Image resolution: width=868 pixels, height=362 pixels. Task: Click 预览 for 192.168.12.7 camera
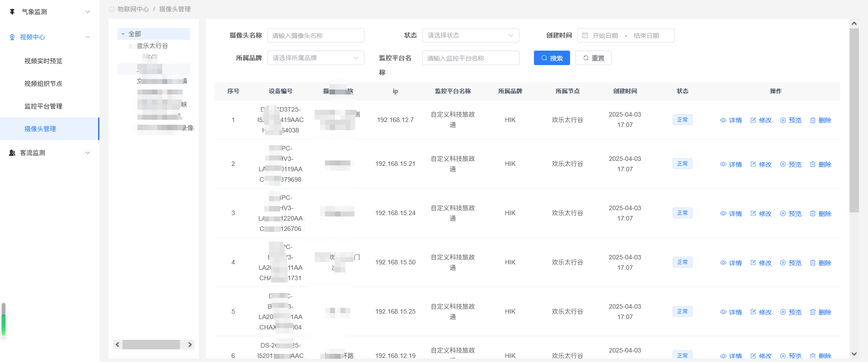pyautogui.click(x=791, y=120)
